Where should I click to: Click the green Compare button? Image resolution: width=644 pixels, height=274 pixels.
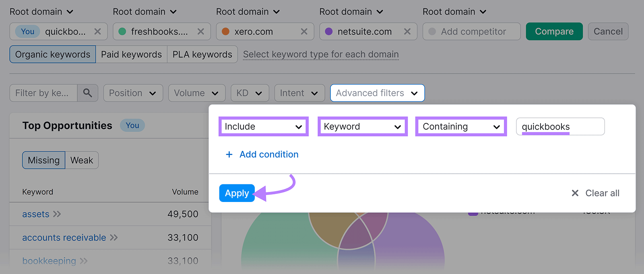(x=554, y=31)
